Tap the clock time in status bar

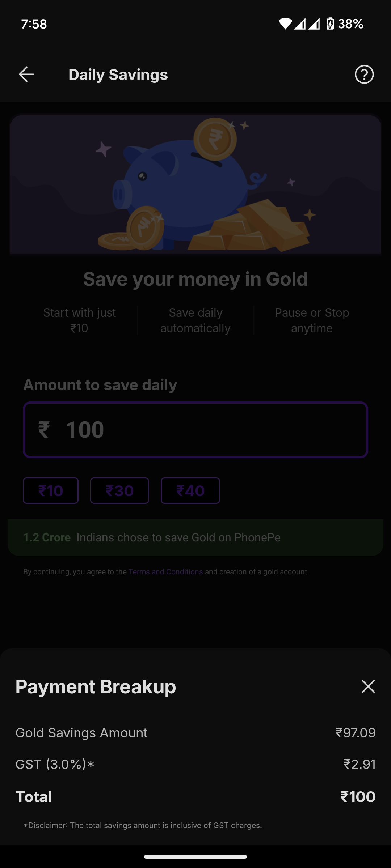point(34,24)
